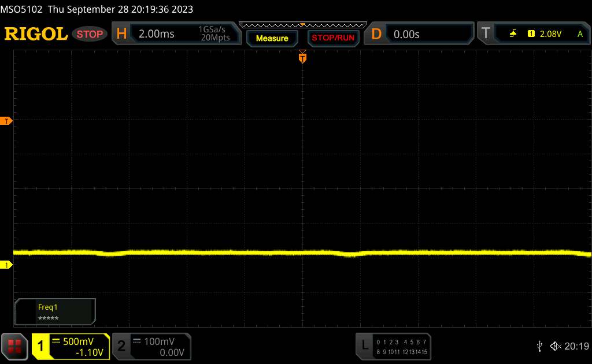The width and height of the screenshot is (592, 364).
Task: Click the gray T trigger settings icon
Action: [486, 34]
